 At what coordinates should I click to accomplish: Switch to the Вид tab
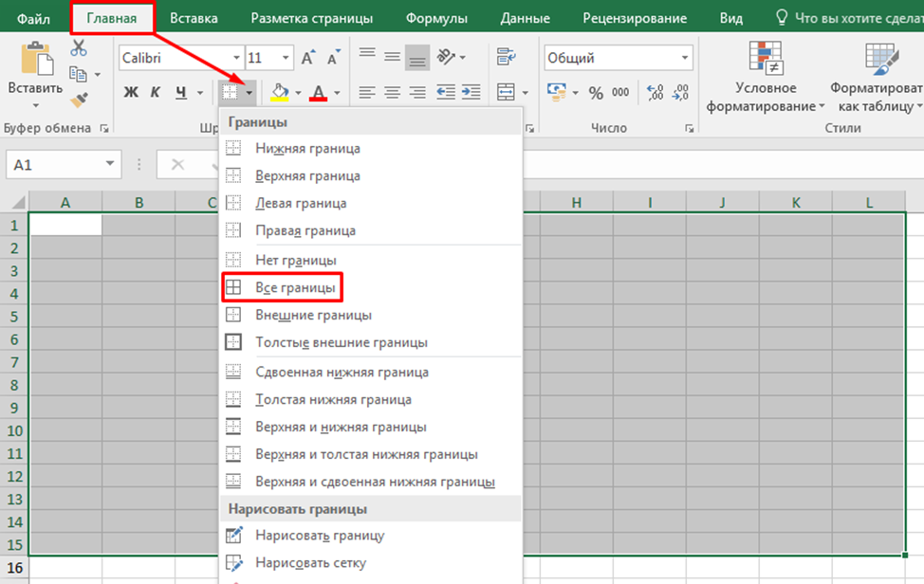730,18
